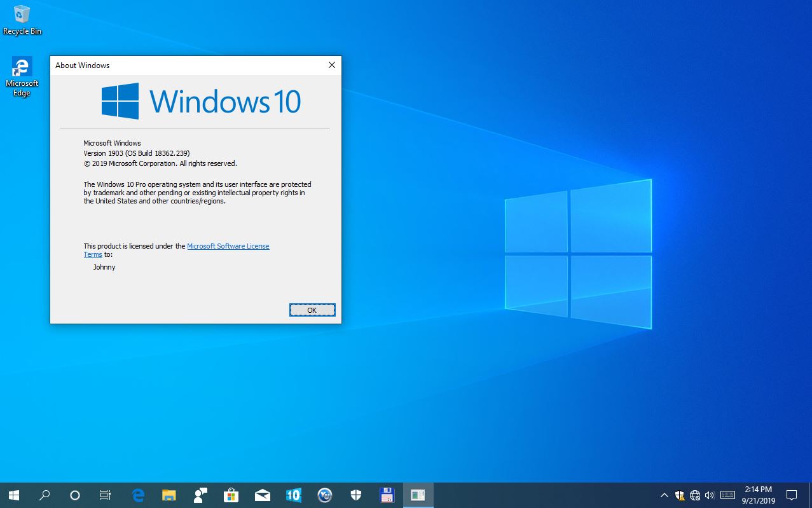The height and width of the screenshot is (508, 812).
Task: Open Task View on taskbar
Action: [106, 495]
